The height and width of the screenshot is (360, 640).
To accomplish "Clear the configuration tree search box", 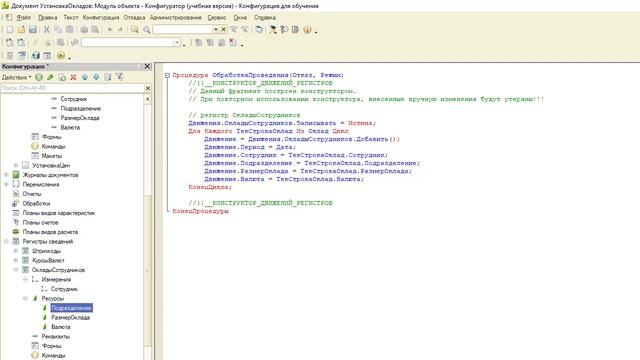I will (148, 88).
